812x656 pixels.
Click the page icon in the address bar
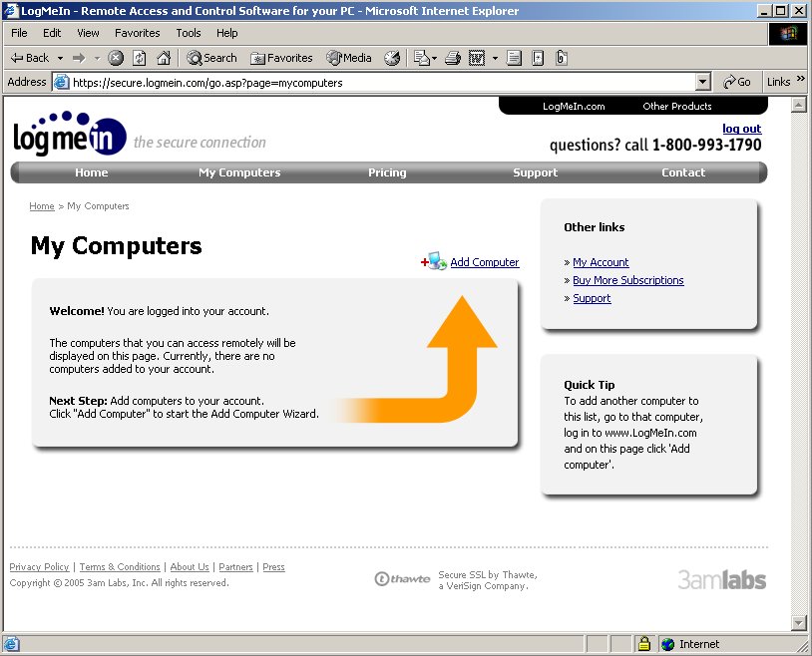click(62, 83)
